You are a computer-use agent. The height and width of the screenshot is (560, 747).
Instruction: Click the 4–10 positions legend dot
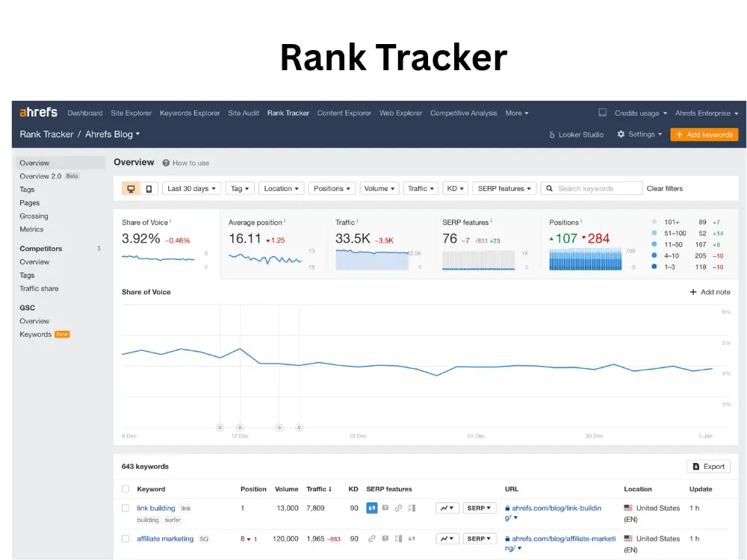(x=654, y=255)
